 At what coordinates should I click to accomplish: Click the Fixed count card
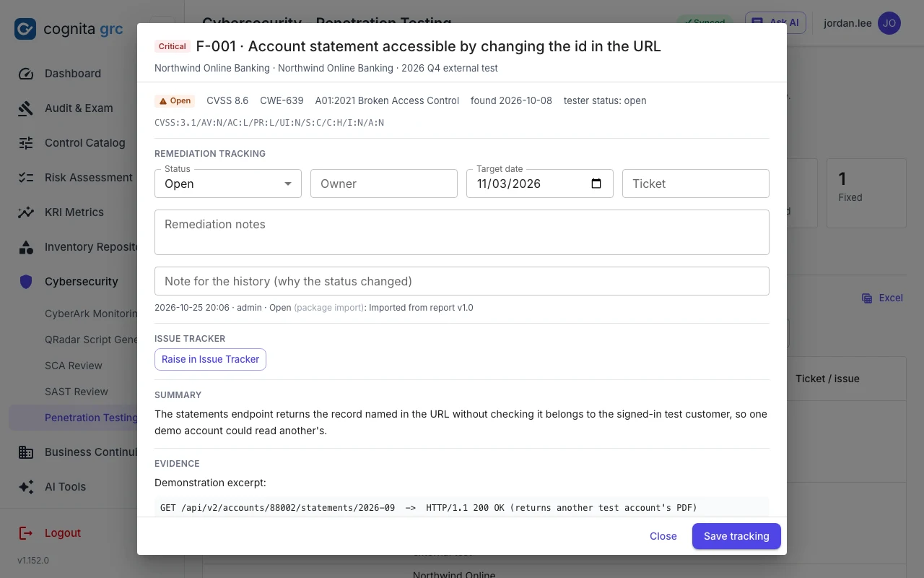pyautogui.click(x=866, y=193)
